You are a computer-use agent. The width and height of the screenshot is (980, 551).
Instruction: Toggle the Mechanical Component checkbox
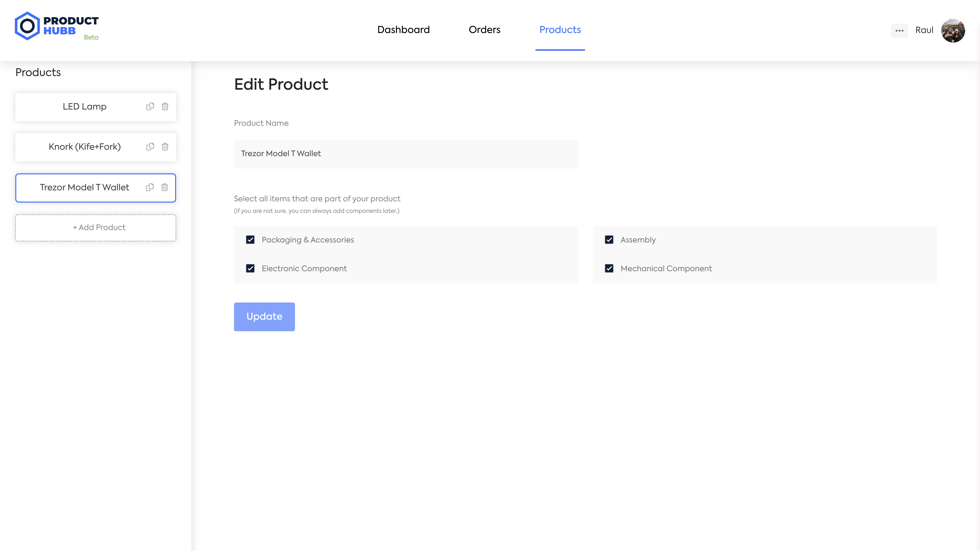[x=609, y=269]
